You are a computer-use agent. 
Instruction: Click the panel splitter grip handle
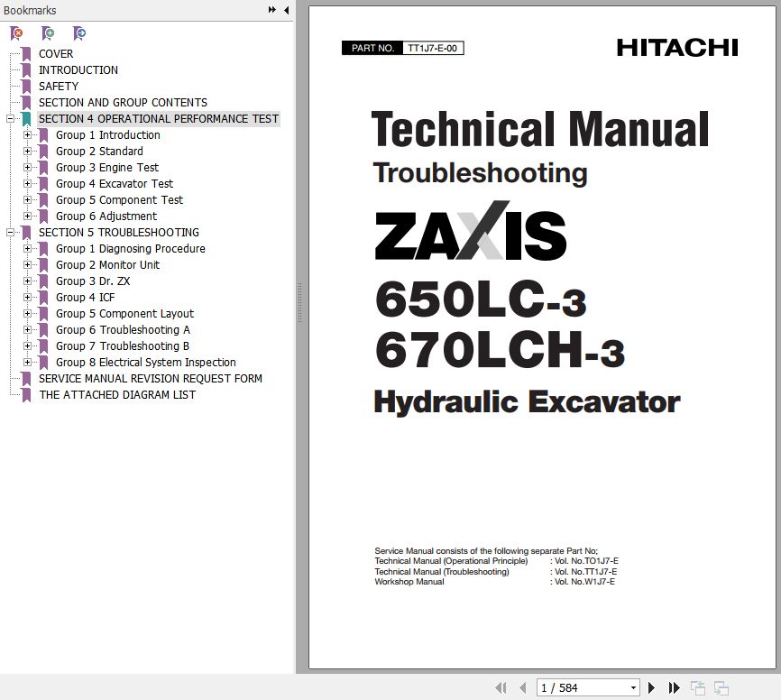[299, 302]
